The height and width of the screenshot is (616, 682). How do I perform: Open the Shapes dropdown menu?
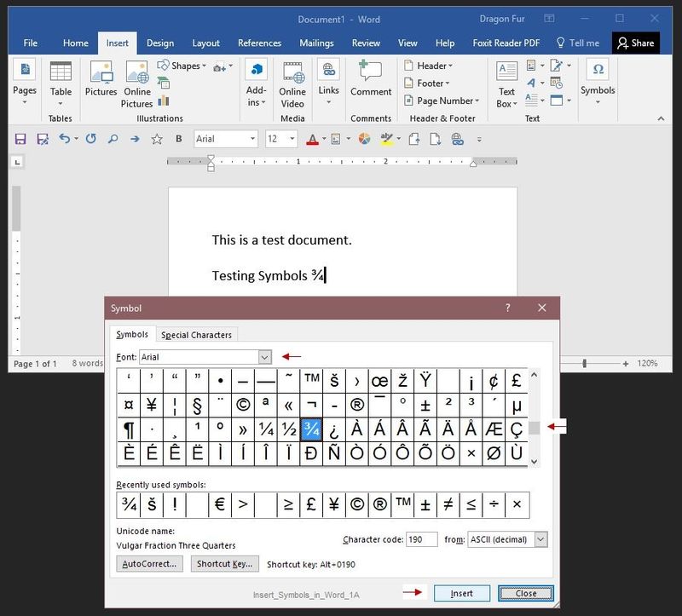point(184,66)
